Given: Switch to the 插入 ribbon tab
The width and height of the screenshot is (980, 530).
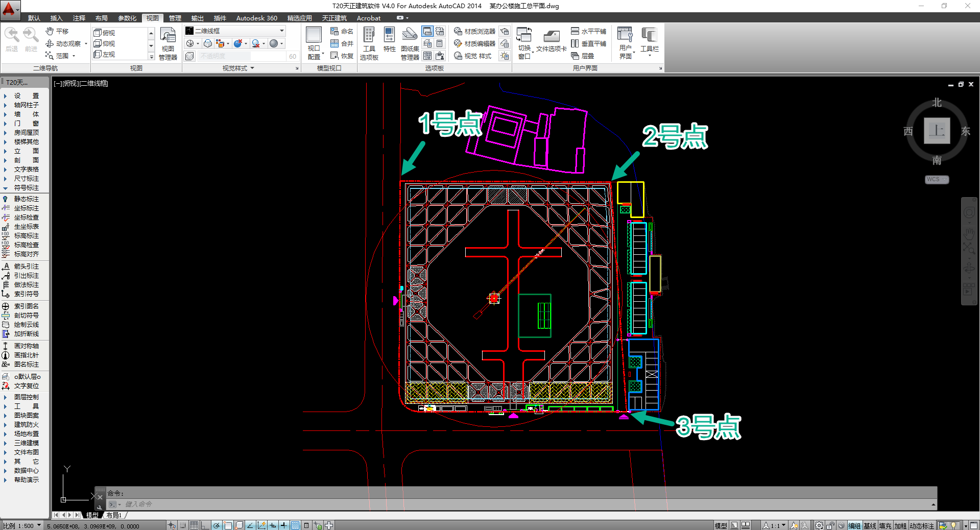Looking at the screenshot, I should click(x=56, y=18).
